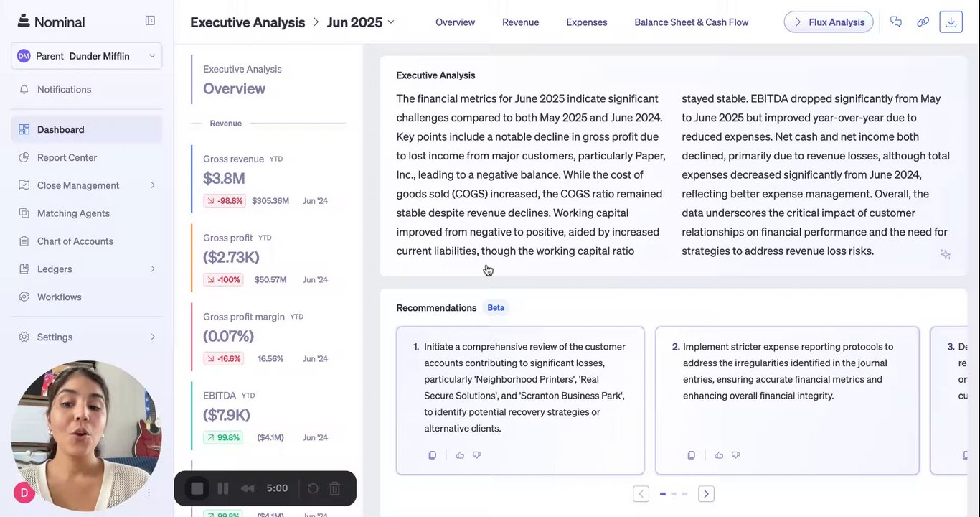The width and height of the screenshot is (980, 517).
Task: Pause the screen recording
Action: click(223, 488)
